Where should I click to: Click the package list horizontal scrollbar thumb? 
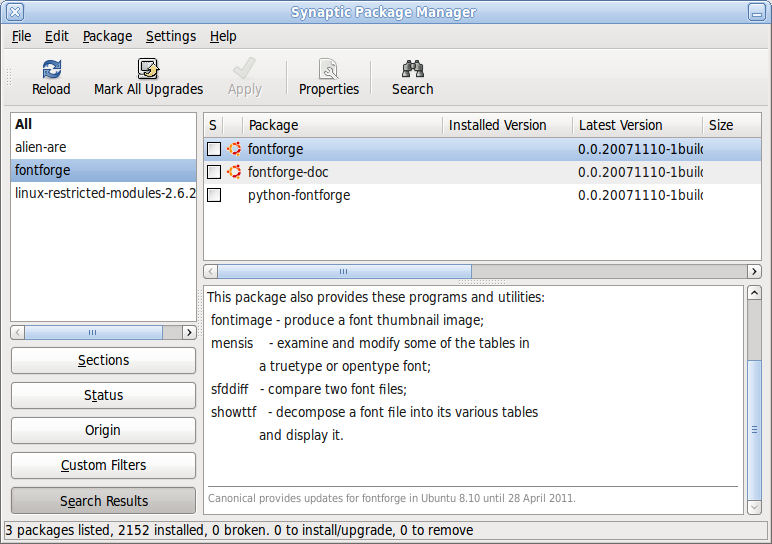(x=344, y=271)
